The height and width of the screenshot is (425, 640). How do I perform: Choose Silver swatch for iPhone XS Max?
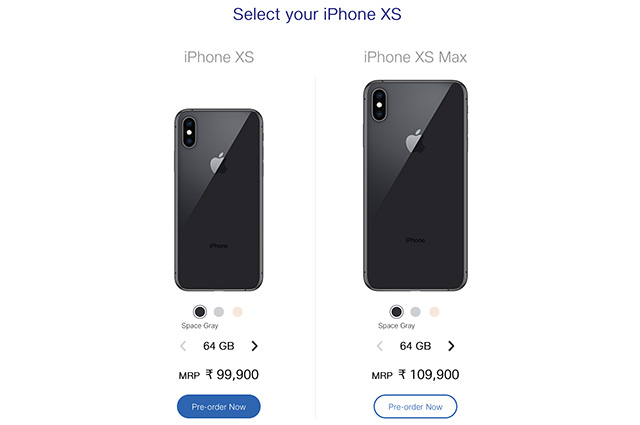[x=416, y=312]
